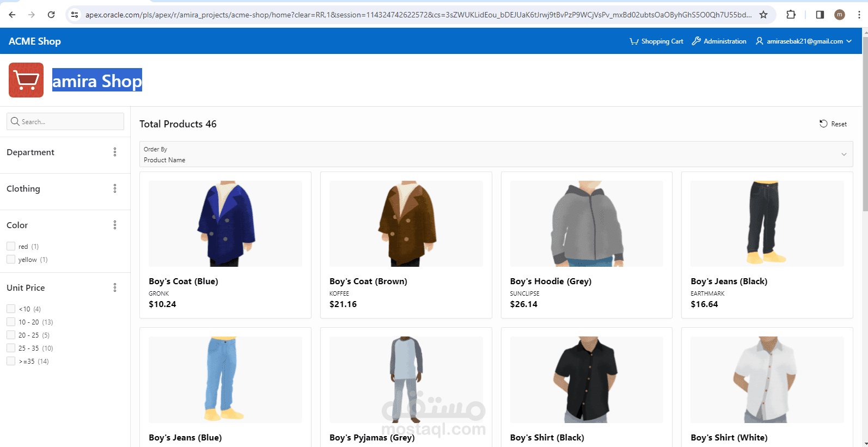Click the brown coat product image
868x447 pixels.
point(406,224)
